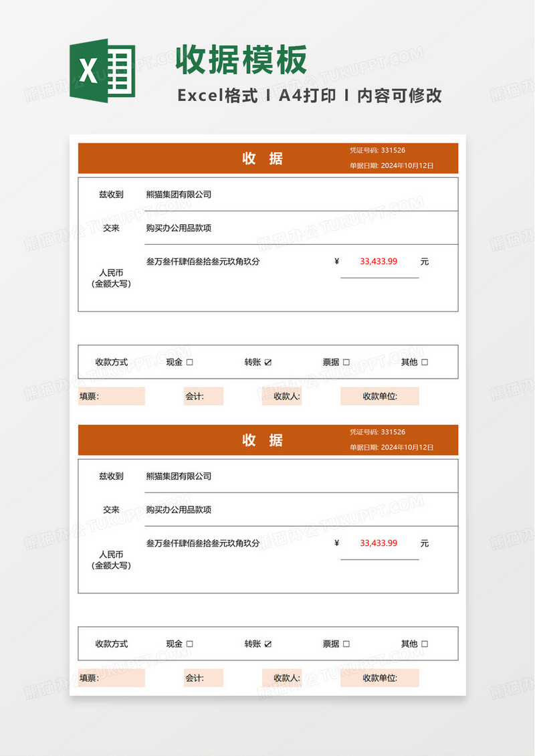Click the 交来 label in the lower receipt

[111, 510]
